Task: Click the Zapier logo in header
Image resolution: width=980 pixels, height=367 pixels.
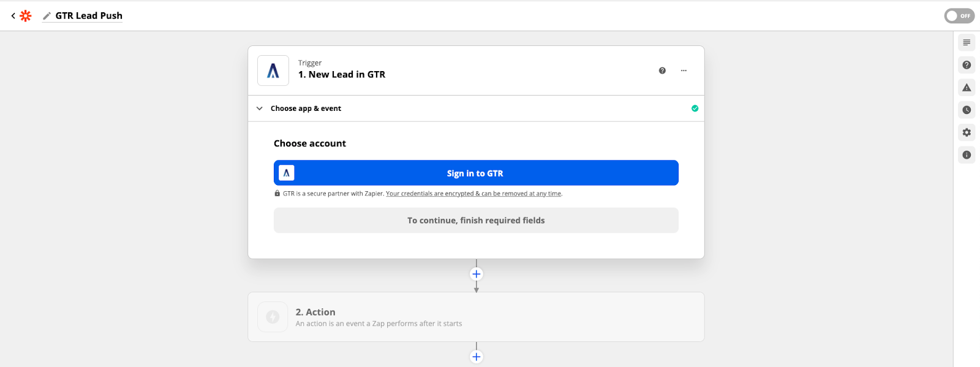Action: 26,16
